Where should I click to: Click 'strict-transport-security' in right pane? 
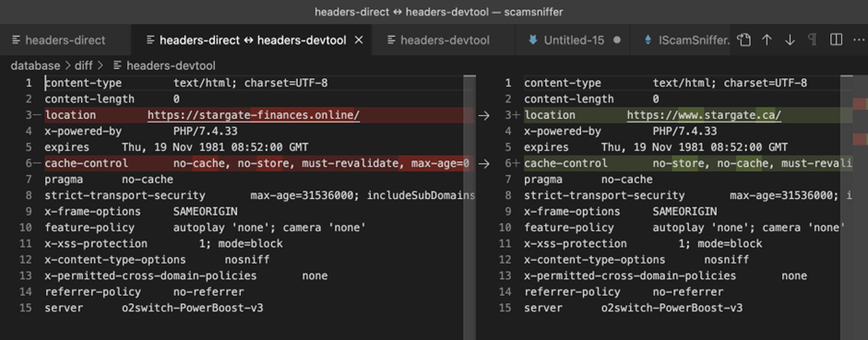pos(604,195)
